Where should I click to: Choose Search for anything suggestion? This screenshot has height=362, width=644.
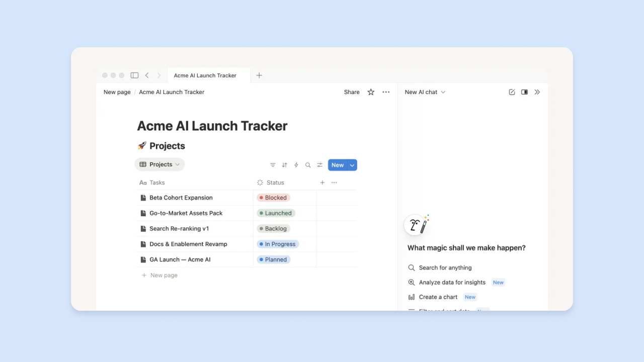pos(440,268)
